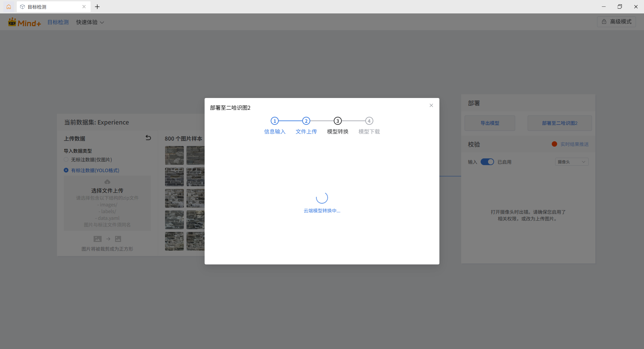
Task: Click the 导出模型 button
Action: (490, 123)
